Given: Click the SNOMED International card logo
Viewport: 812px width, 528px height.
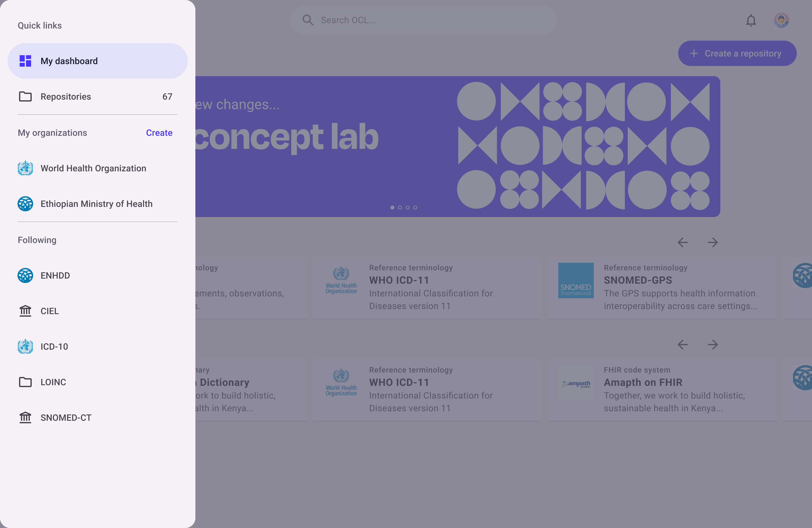Looking at the screenshot, I should pos(576,280).
